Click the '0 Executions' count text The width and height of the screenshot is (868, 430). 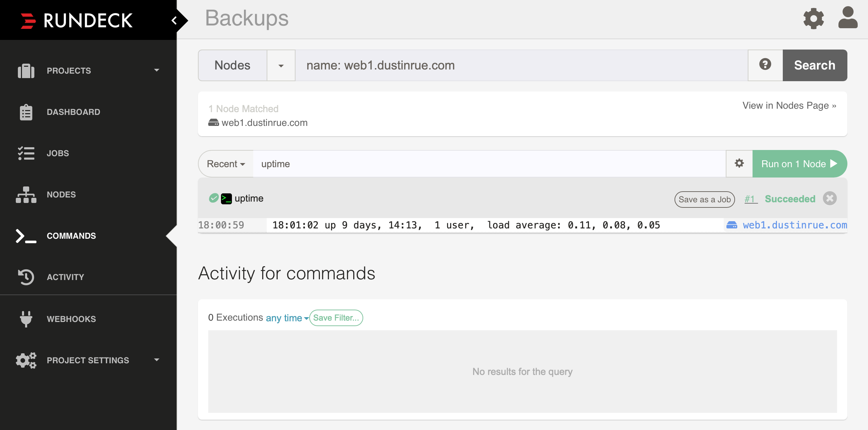pyautogui.click(x=236, y=317)
